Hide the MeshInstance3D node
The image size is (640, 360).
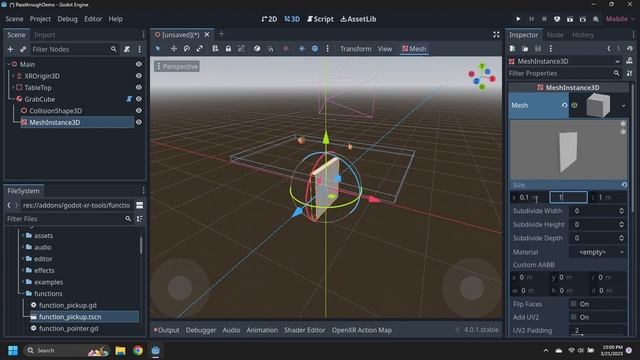coord(139,122)
